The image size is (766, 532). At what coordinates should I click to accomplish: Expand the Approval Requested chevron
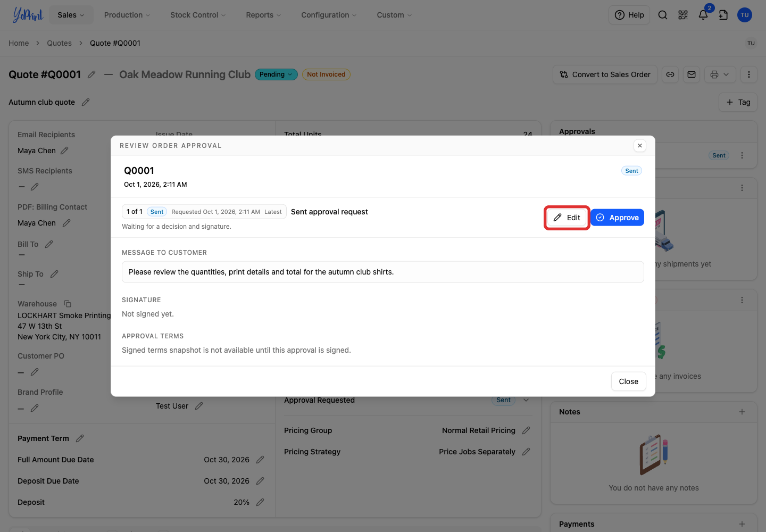(526, 400)
